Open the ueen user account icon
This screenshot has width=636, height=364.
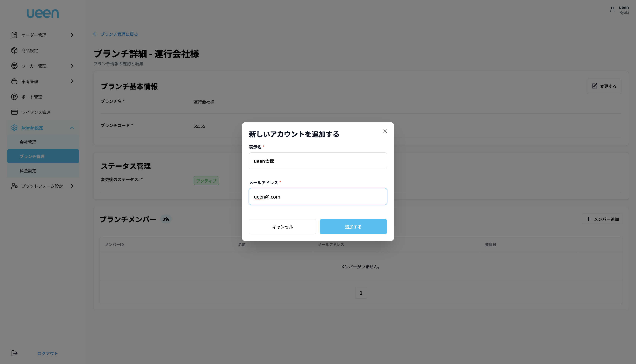(612, 9)
